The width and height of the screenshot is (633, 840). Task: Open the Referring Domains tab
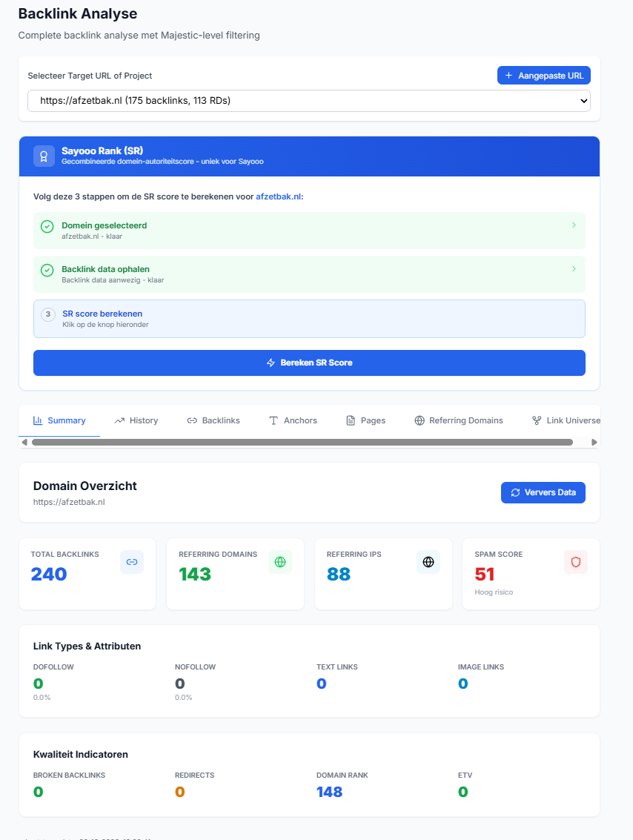pyautogui.click(x=459, y=420)
